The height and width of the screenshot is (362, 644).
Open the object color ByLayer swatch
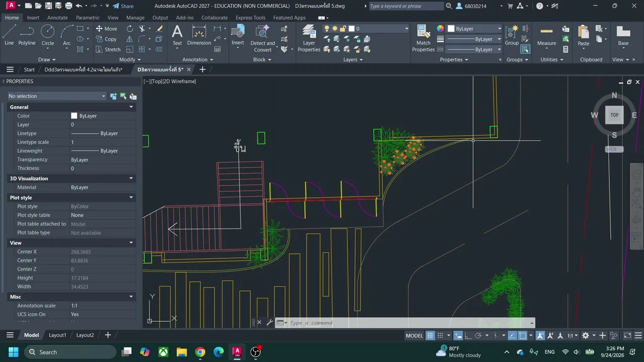pyautogui.click(x=475, y=29)
